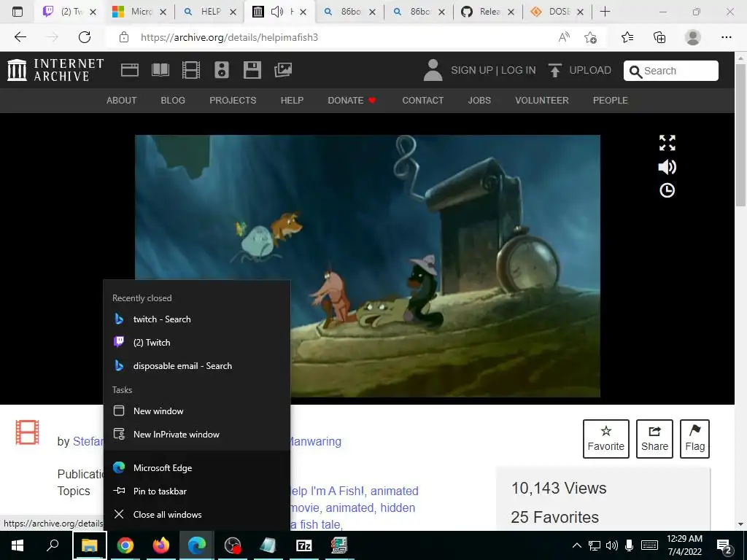Open the Internet Archive web section icon

(x=130, y=70)
